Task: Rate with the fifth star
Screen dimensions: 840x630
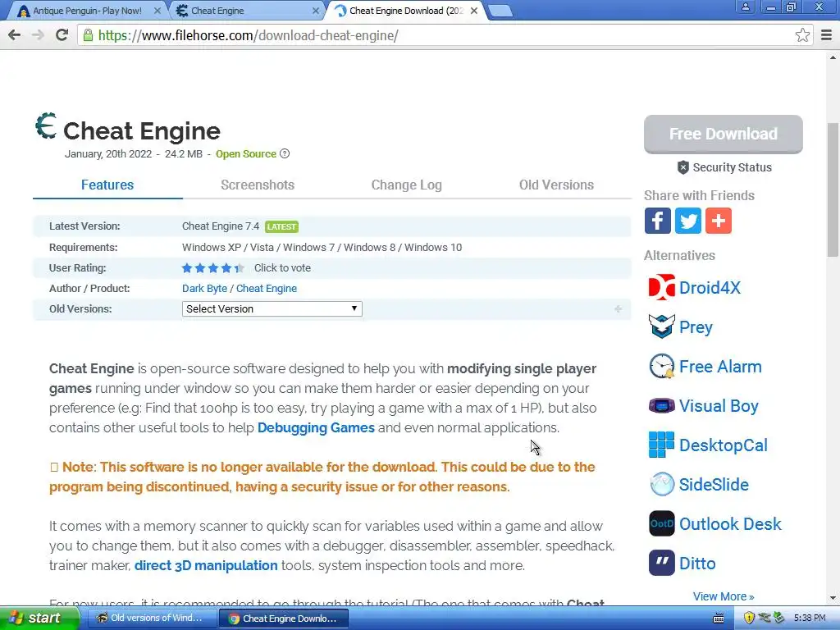Action: click(239, 268)
